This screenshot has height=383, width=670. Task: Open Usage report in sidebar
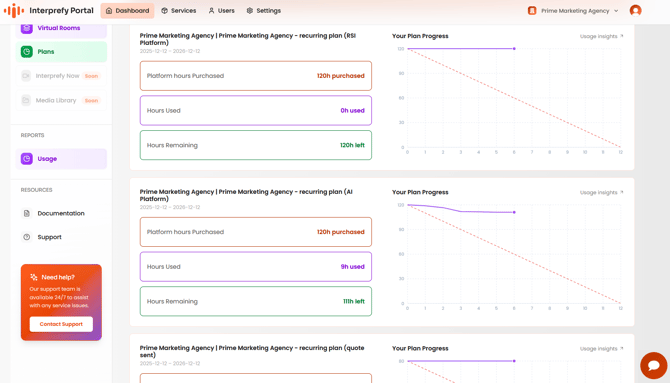click(61, 159)
